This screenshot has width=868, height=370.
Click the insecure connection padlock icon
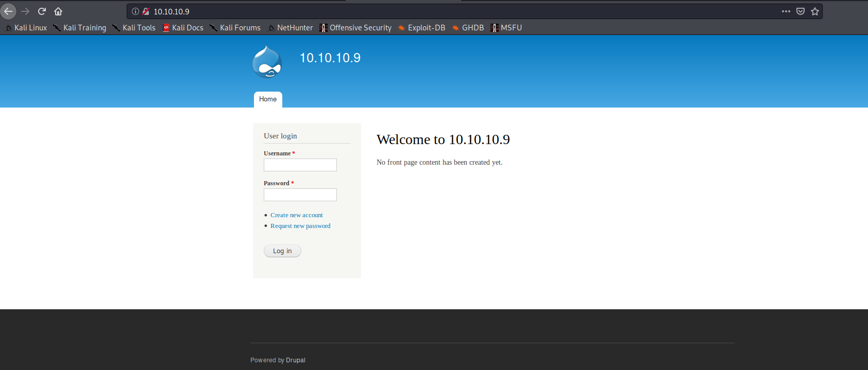pos(146,11)
